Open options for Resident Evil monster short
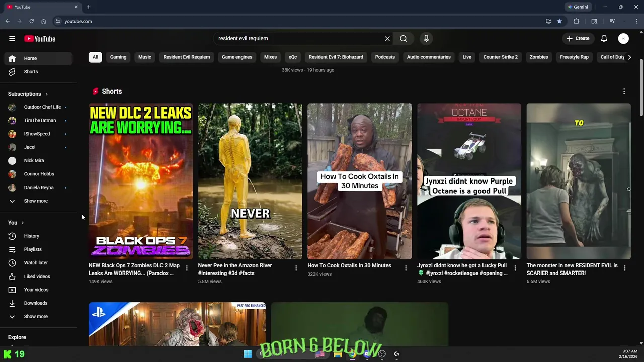Viewport: 644px width, 362px height. 624,268
